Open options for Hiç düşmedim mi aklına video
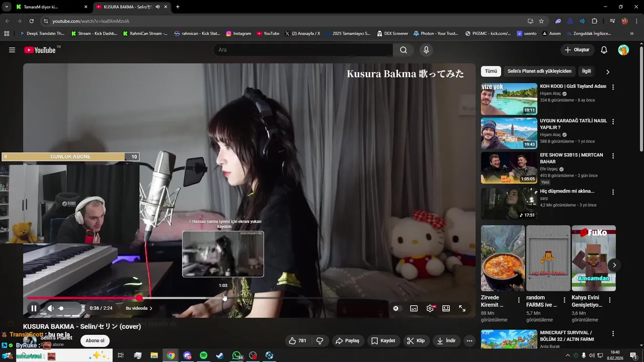The width and height of the screenshot is (644, 362). 613,192
